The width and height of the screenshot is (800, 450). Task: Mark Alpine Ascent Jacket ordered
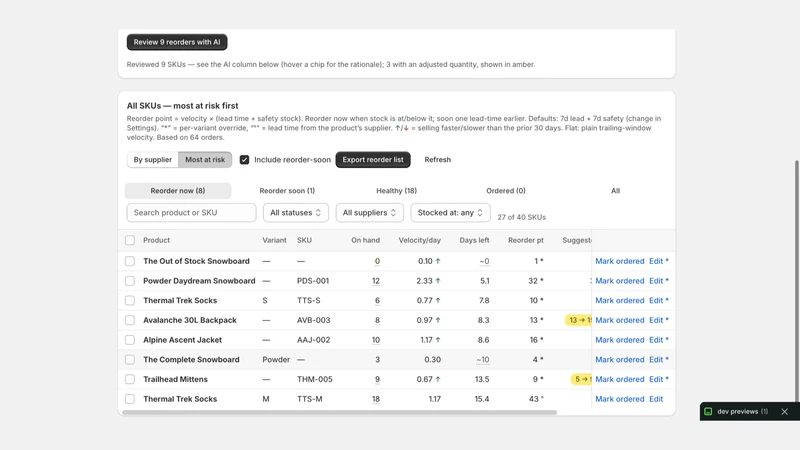coord(619,340)
